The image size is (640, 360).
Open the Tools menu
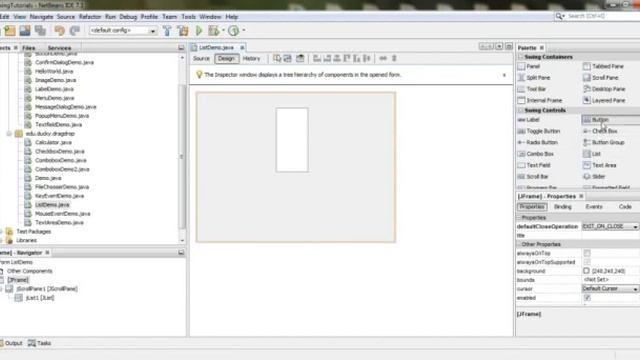coord(188,17)
